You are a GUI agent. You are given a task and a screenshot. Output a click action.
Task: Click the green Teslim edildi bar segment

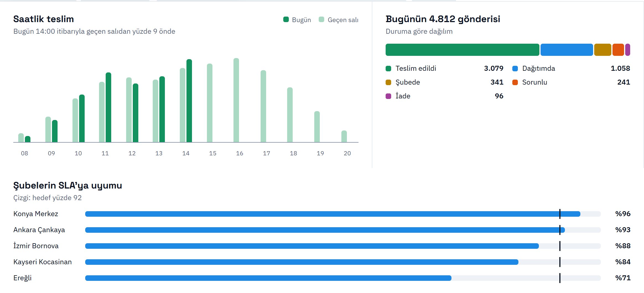tap(463, 50)
